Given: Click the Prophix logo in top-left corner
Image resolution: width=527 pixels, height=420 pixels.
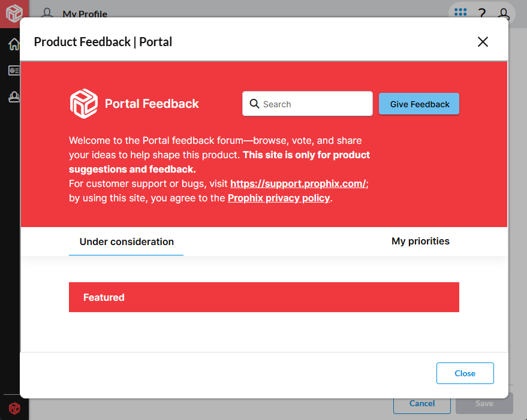Looking at the screenshot, I should click(14, 13).
